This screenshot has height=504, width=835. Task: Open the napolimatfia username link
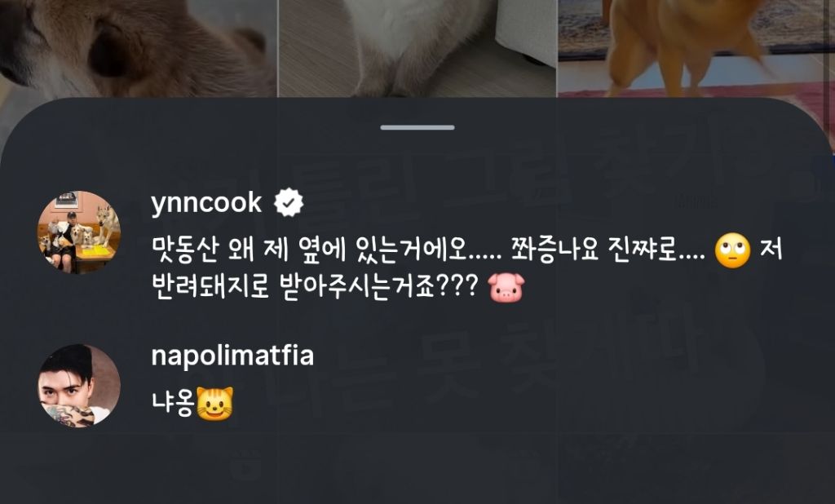(x=232, y=356)
